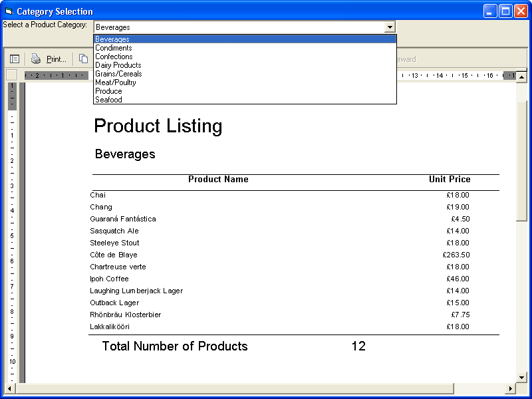The width and height of the screenshot is (532, 399).
Task: Click Ipoh Coffee product name
Action: (x=109, y=279)
